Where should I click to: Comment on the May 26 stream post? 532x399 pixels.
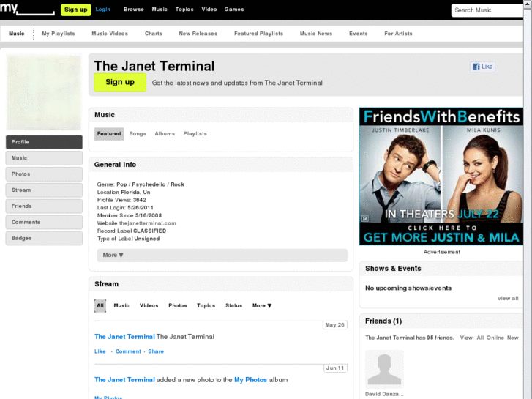(128, 351)
